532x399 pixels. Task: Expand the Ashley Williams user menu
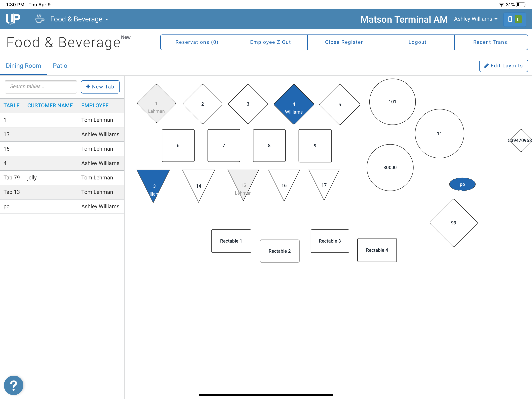click(476, 19)
